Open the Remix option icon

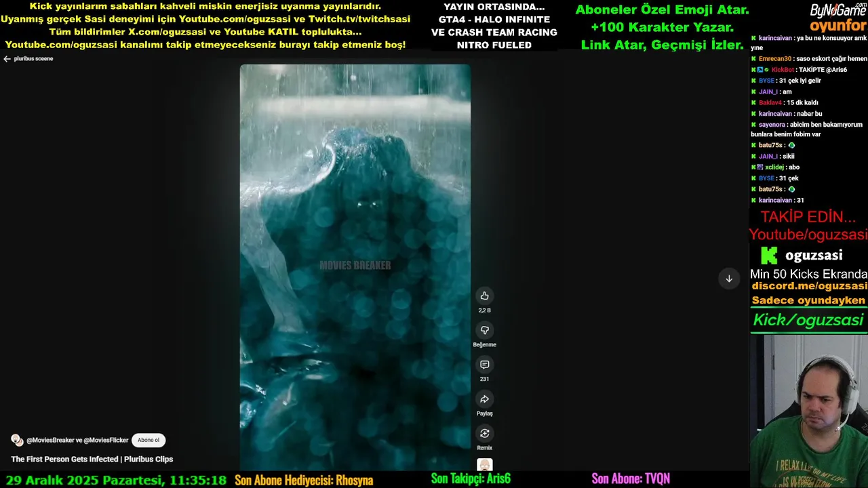484,434
